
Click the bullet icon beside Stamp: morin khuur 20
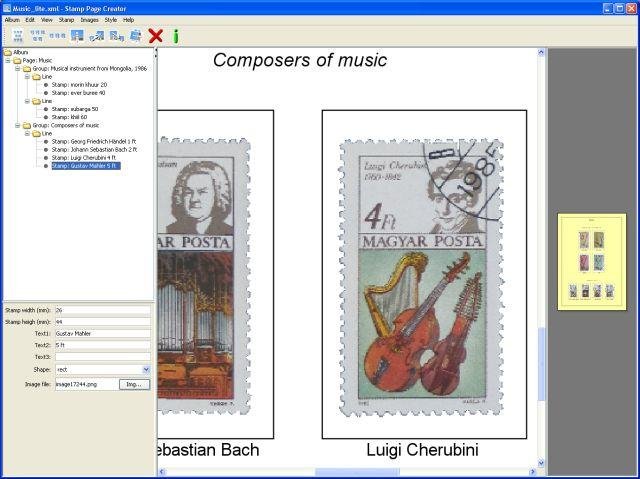46,85
